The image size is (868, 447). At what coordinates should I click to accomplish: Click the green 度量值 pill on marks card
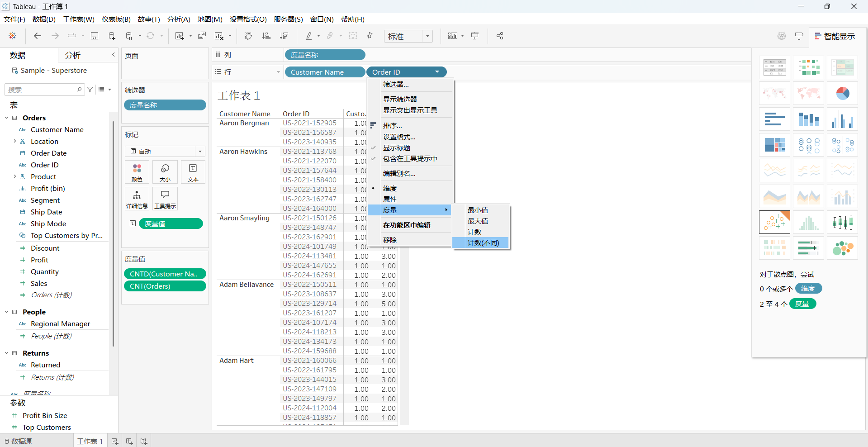pyautogui.click(x=171, y=223)
